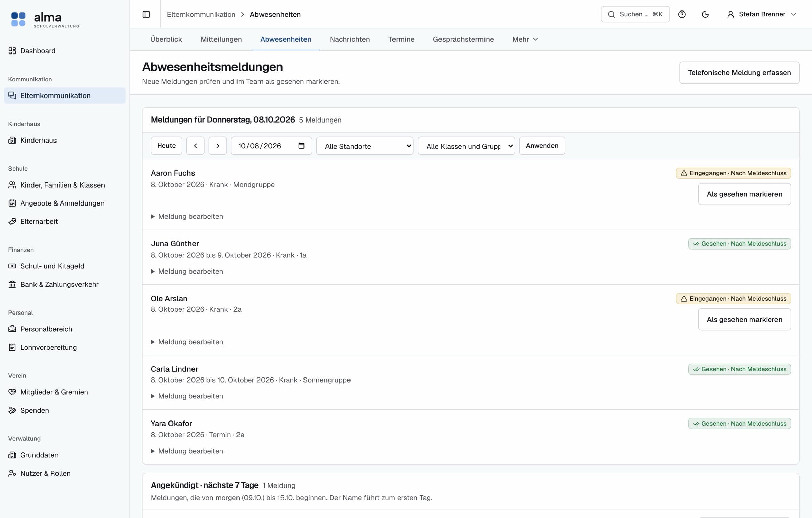Open Dashboard in sidebar
The image size is (812, 518).
click(x=65, y=51)
